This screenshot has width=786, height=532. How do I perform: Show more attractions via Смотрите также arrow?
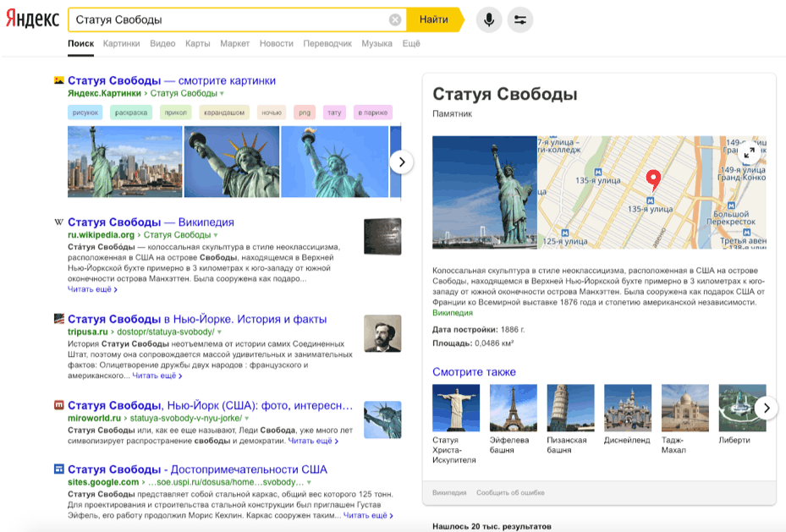pos(766,407)
